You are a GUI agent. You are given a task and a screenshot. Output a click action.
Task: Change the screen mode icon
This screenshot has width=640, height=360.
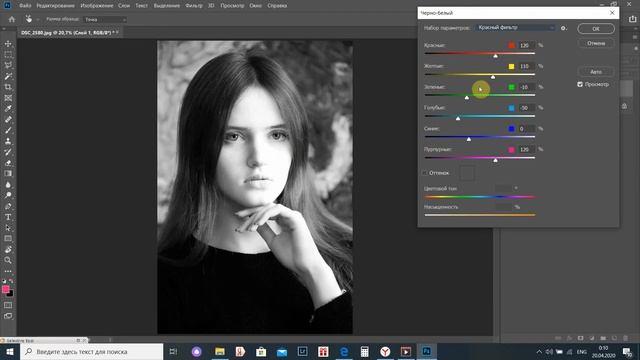click(x=8, y=316)
